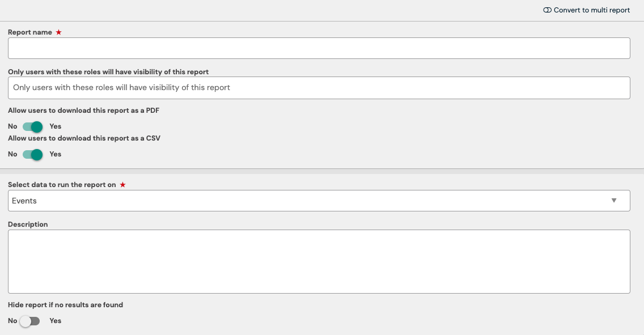644x335 pixels.
Task: Click the red asterisk beside 'Select data to run the report on'
Action: tap(123, 184)
